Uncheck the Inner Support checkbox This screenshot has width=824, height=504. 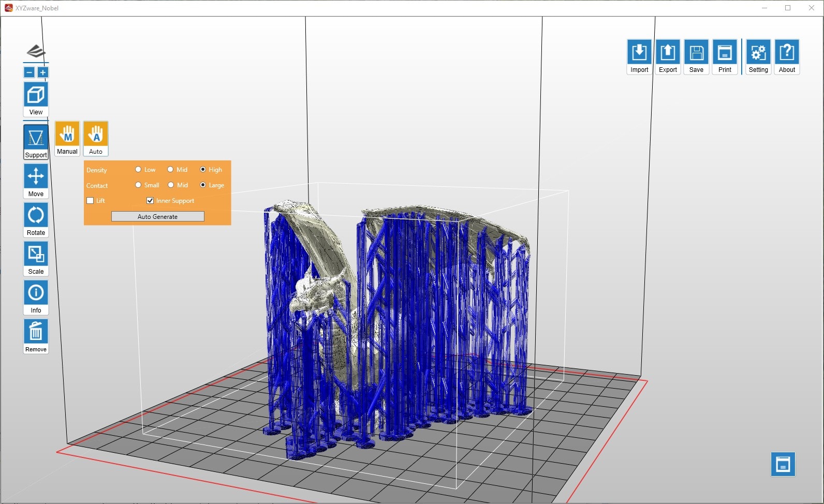[150, 201]
